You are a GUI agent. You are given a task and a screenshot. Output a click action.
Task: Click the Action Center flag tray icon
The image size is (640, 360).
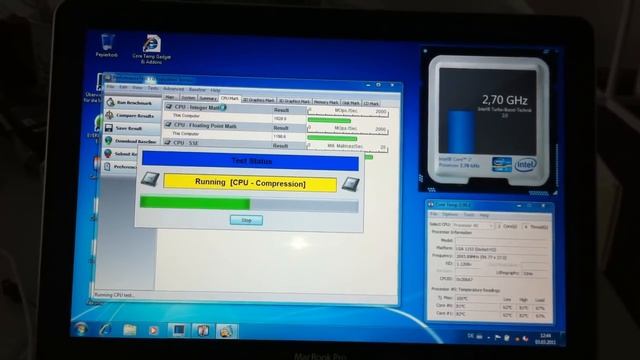click(498, 338)
